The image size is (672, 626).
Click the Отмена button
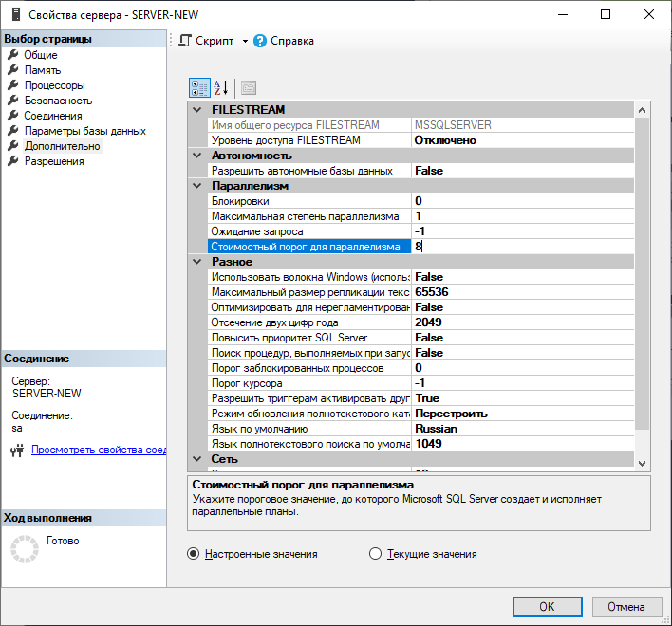[626, 607]
